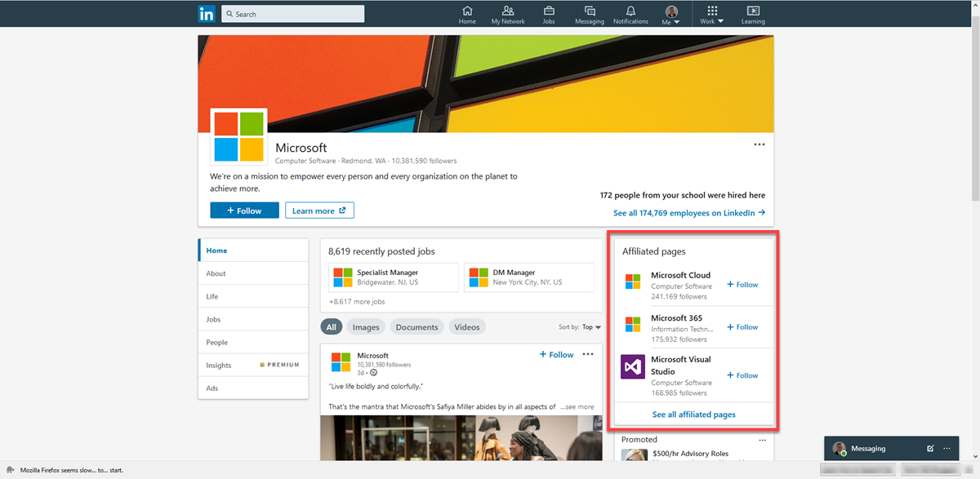The height and width of the screenshot is (479, 980).
Task: Compose a message via the pencil icon
Action: (x=930, y=448)
